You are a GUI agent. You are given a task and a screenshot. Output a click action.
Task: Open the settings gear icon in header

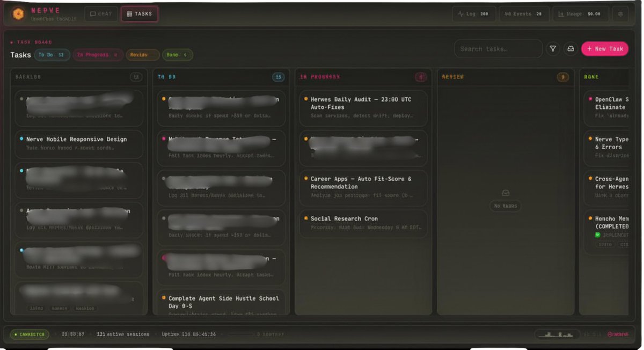point(620,14)
